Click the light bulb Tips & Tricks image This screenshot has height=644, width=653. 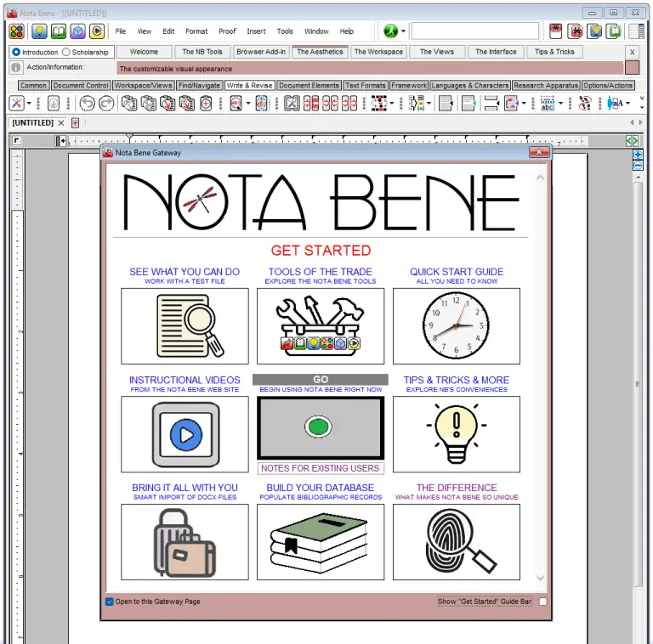pos(456,434)
